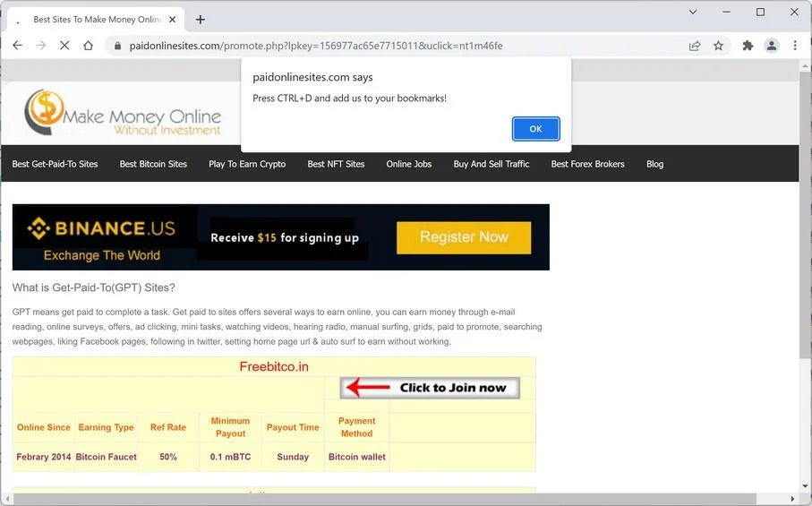Open the Freebitco.in link

pyautogui.click(x=274, y=366)
